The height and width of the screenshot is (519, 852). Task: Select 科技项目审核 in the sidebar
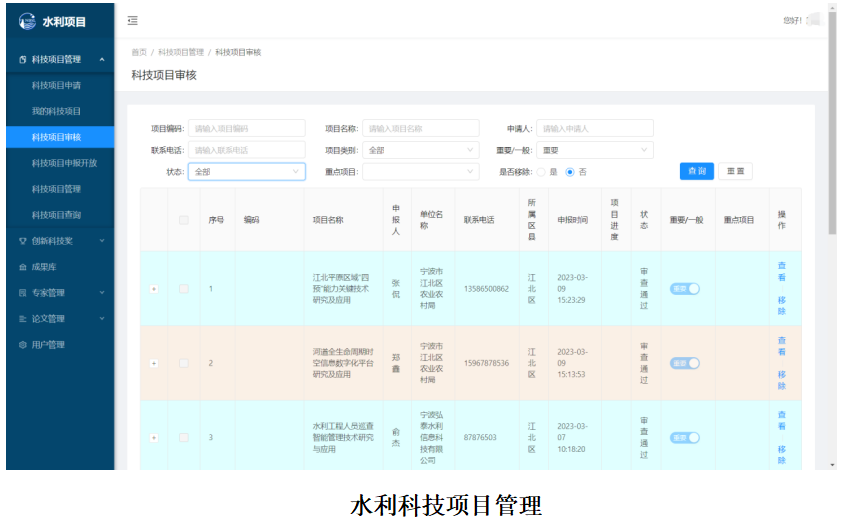pos(60,137)
